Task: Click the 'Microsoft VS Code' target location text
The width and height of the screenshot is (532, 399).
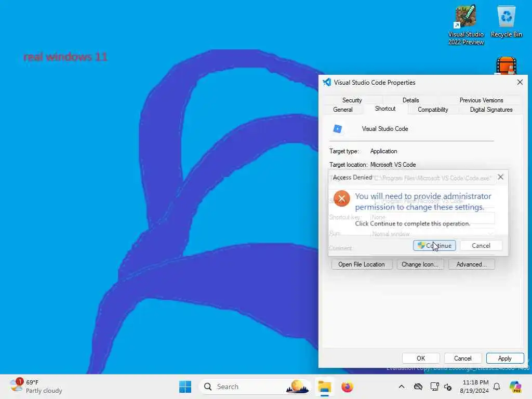Action: [x=393, y=165]
